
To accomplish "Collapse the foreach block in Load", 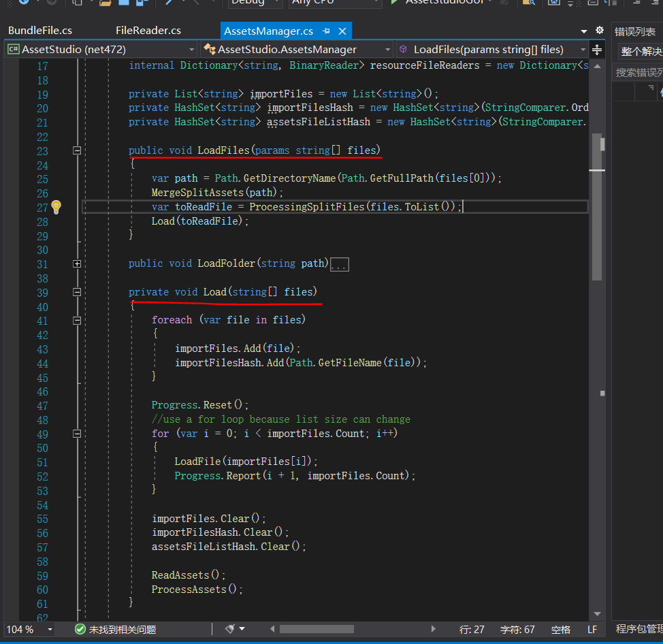I will pyautogui.click(x=77, y=321).
